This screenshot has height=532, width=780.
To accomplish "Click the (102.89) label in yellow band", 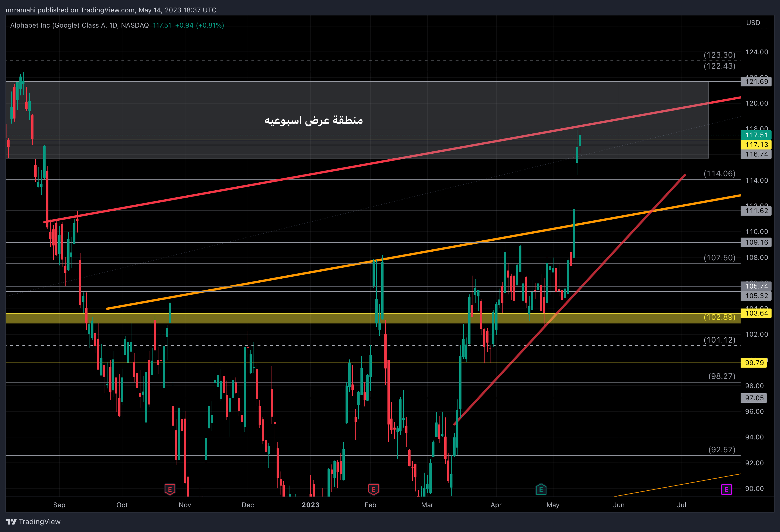I will pyautogui.click(x=719, y=317).
